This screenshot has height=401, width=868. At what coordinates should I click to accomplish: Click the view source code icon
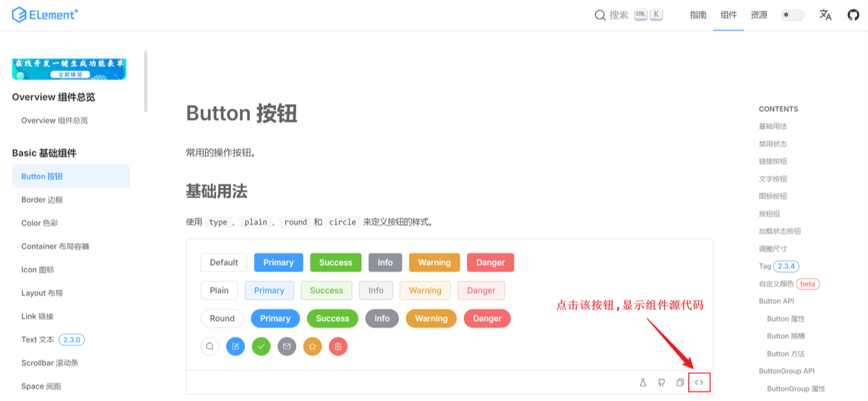[699, 383]
